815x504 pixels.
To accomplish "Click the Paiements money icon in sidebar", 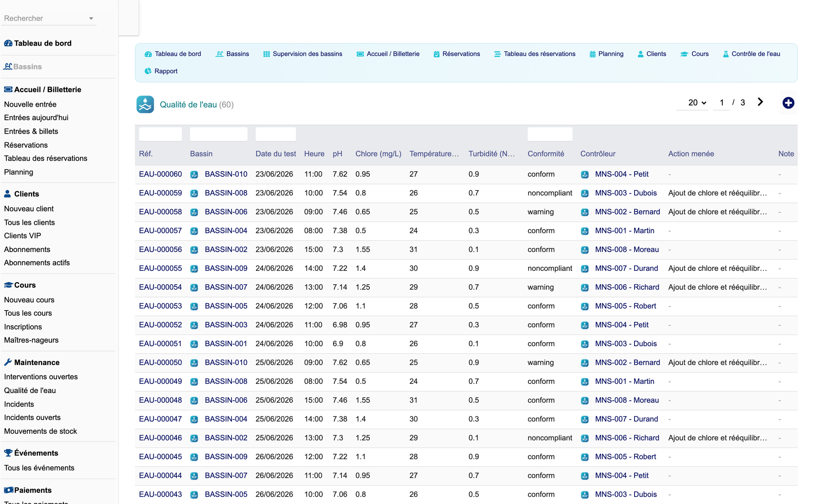I will click(x=8, y=490).
